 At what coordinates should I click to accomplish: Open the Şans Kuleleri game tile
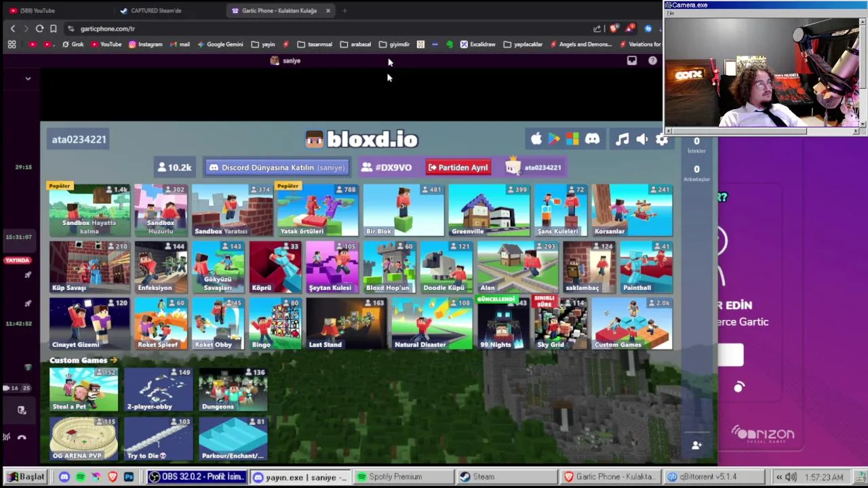pyautogui.click(x=560, y=209)
